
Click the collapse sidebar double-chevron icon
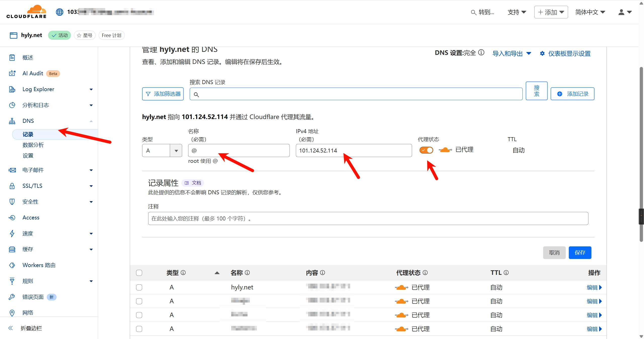point(11,328)
